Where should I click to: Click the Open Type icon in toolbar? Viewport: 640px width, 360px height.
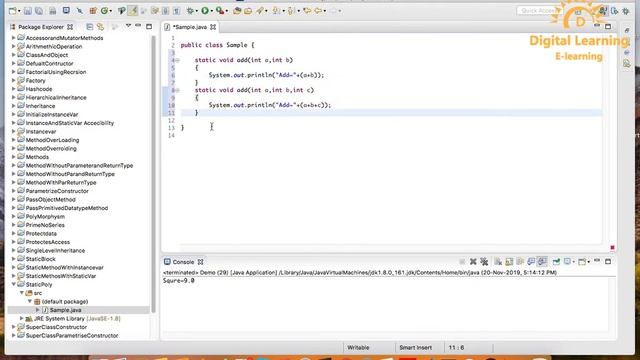(237, 11)
